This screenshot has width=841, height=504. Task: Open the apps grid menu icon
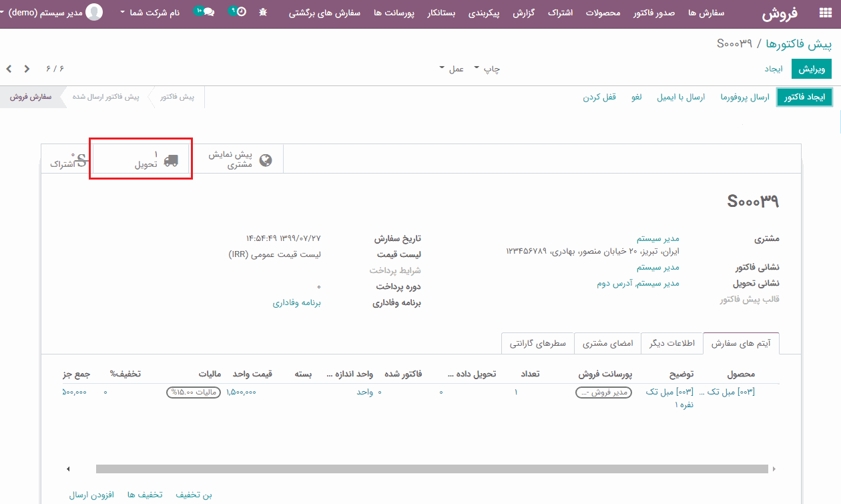(825, 13)
